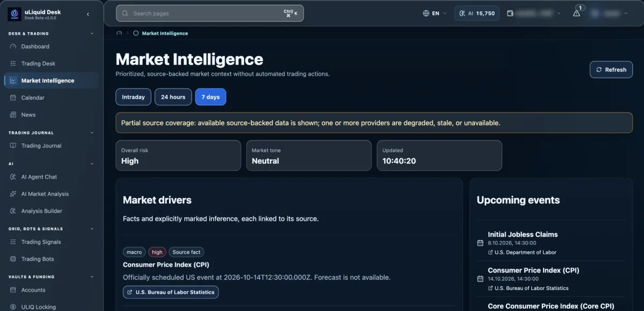Click the partial source coverage warning banner
This screenshot has width=644, height=311.
(x=374, y=123)
